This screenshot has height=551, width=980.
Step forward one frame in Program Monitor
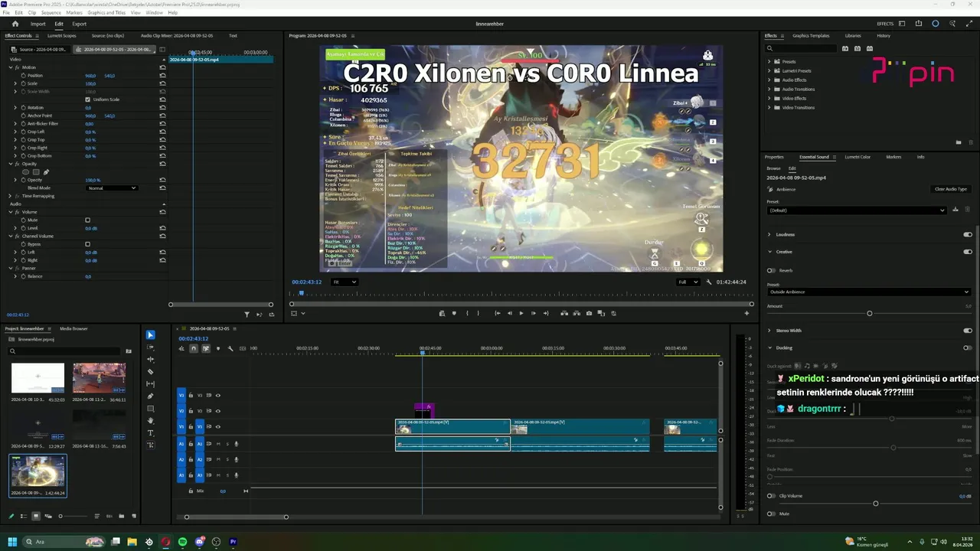coord(534,313)
